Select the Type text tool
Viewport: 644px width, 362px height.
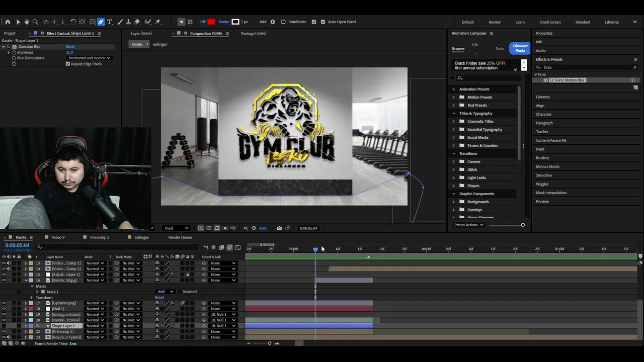coord(110,22)
